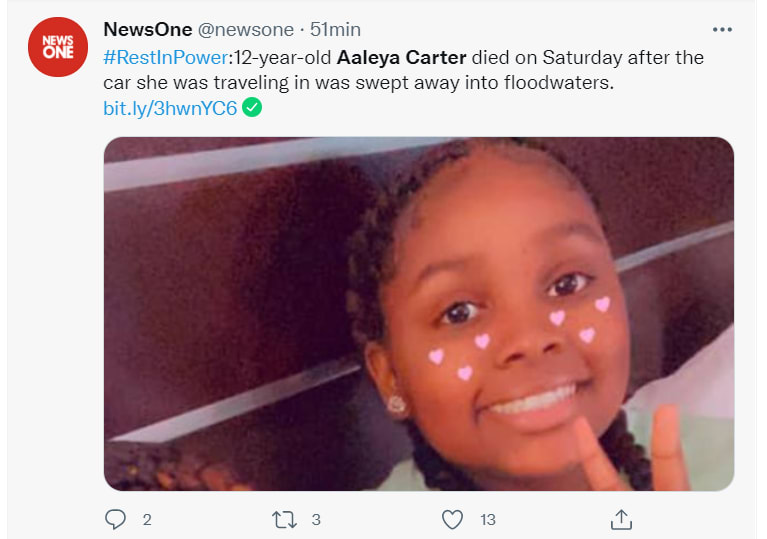Follow the bit.ly/3hwnYC6 link
The width and height of the screenshot is (767, 539).
point(170,107)
